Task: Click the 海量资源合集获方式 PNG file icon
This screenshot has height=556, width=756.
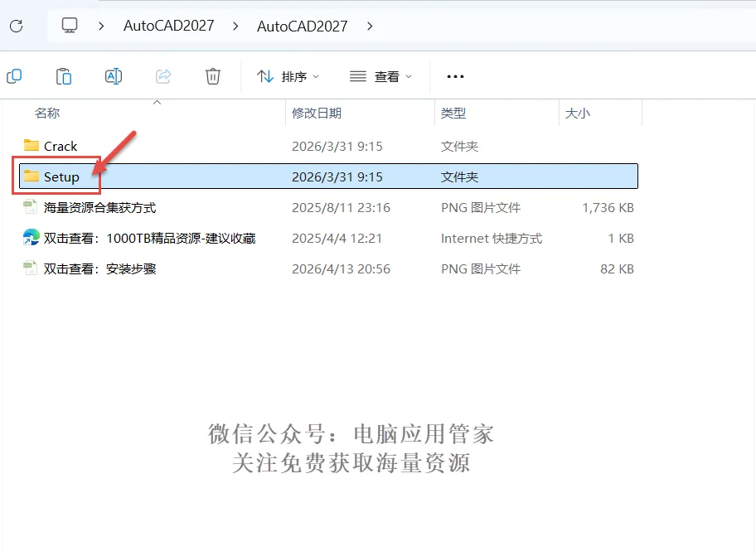Action: pos(31,206)
